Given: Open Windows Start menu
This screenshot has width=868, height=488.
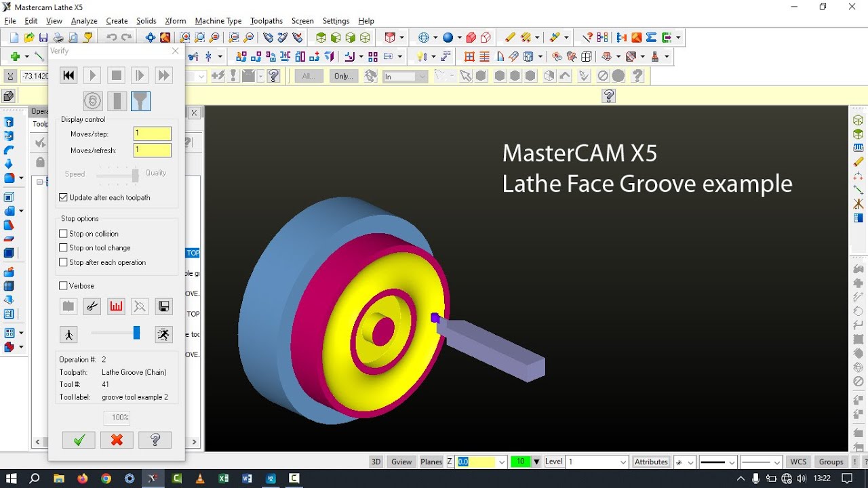Looking at the screenshot, I should 12,479.
